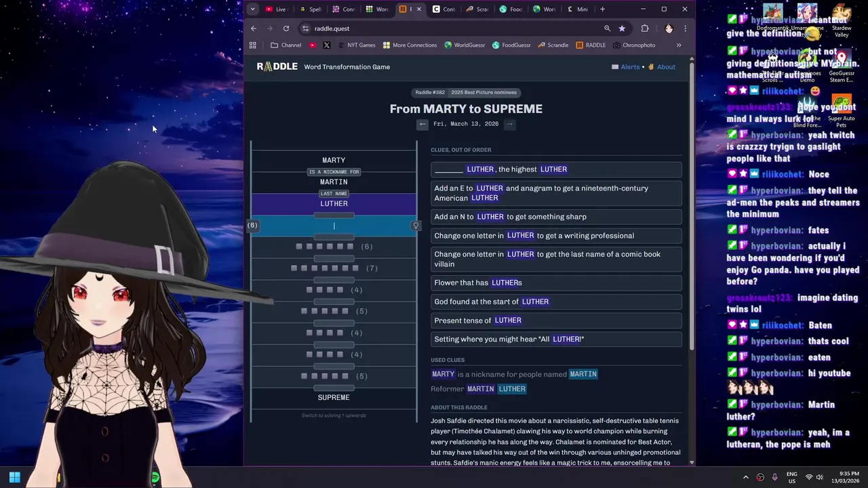Open the Chronophoto bookmark
The image size is (868, 488).
tap(633, 45)
